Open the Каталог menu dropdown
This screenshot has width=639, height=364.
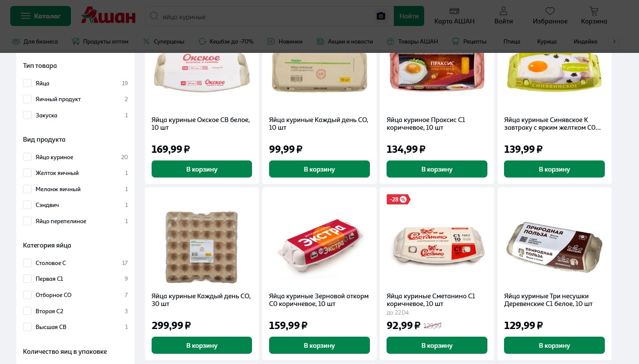[x=41, y=16]
